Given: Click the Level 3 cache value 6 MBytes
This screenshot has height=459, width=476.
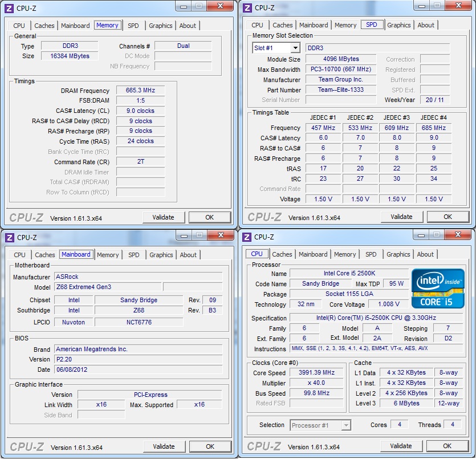Looking at the screenshot, I should pos(406,404).
